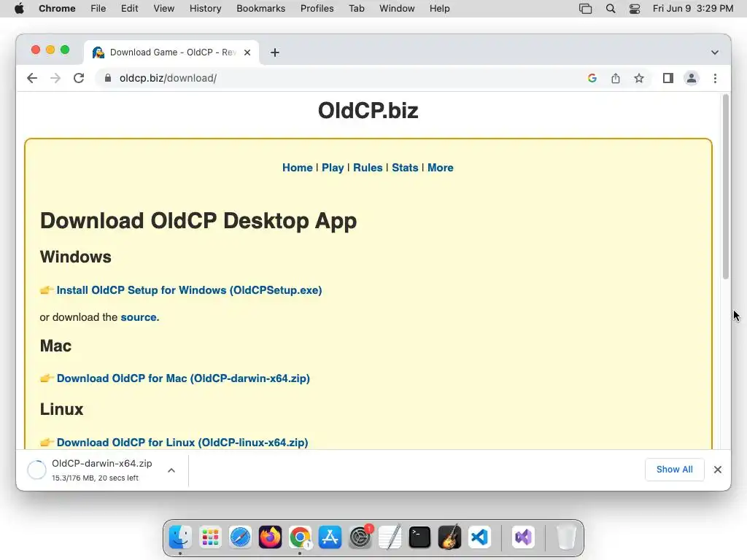Click the forward navigation arrow
The image size is (747, 560).
[x=55, y=78]
